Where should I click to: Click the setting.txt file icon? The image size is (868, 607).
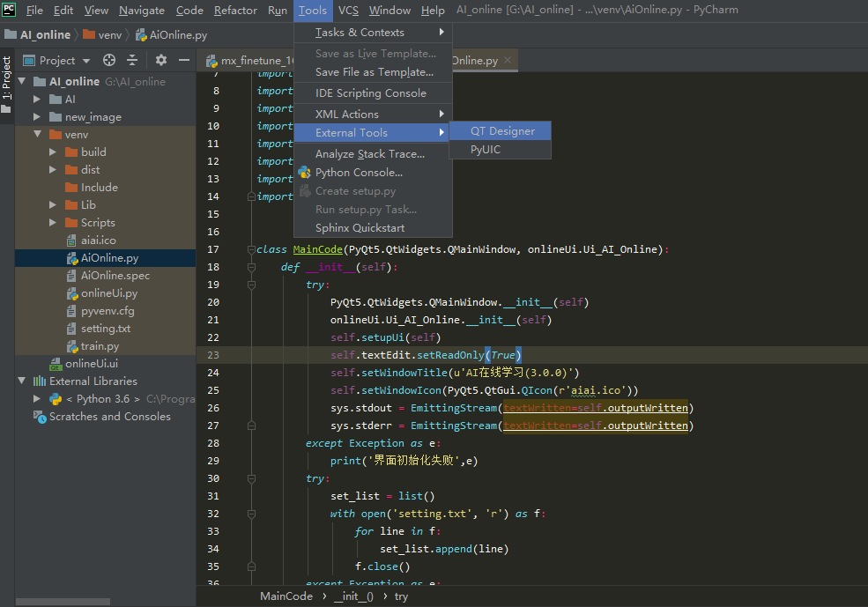(71, 329)
